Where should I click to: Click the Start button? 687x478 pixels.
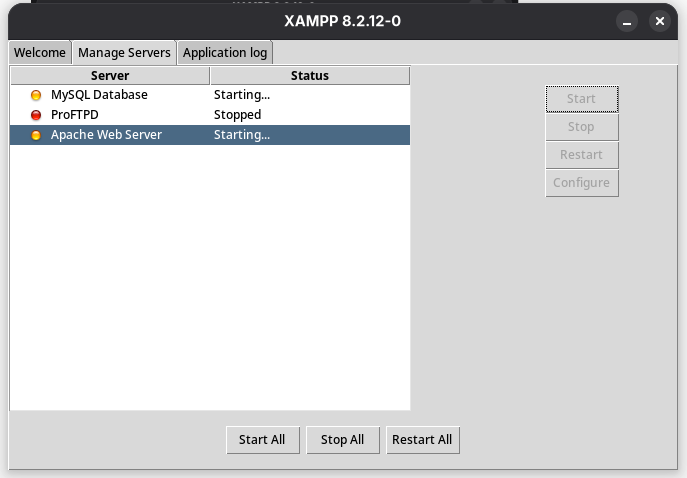pyautogui.click(x=582, y=99)
